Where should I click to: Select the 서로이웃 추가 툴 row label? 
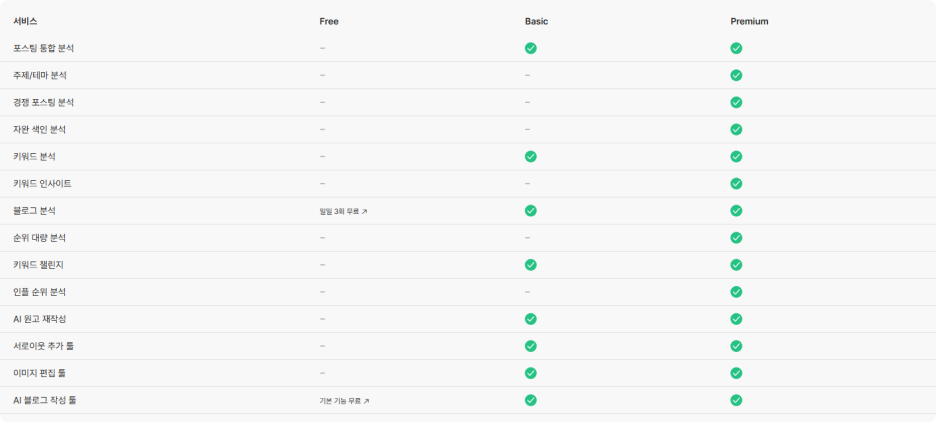tap(44, 346)
